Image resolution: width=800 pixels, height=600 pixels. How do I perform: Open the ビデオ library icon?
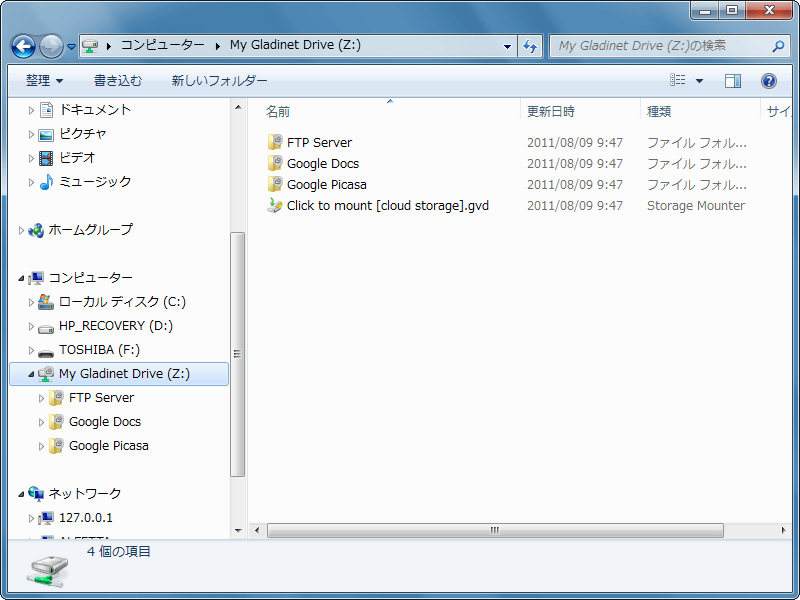tap(46, 158)
